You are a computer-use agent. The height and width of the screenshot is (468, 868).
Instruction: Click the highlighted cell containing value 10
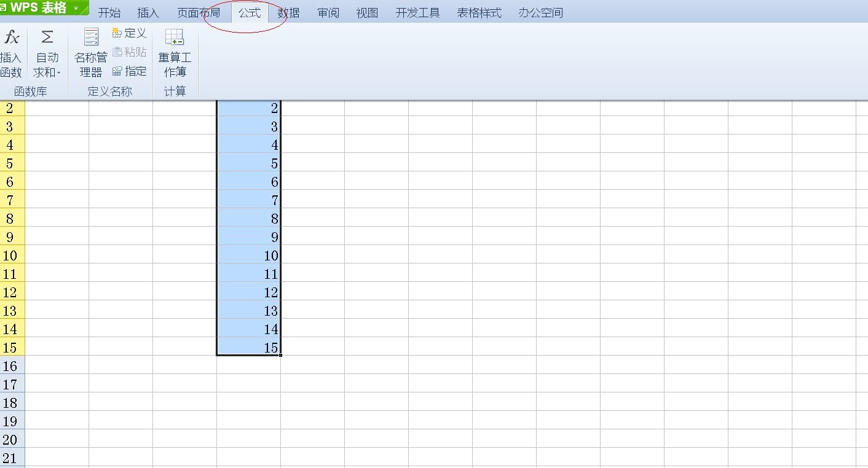pos(249,255)
